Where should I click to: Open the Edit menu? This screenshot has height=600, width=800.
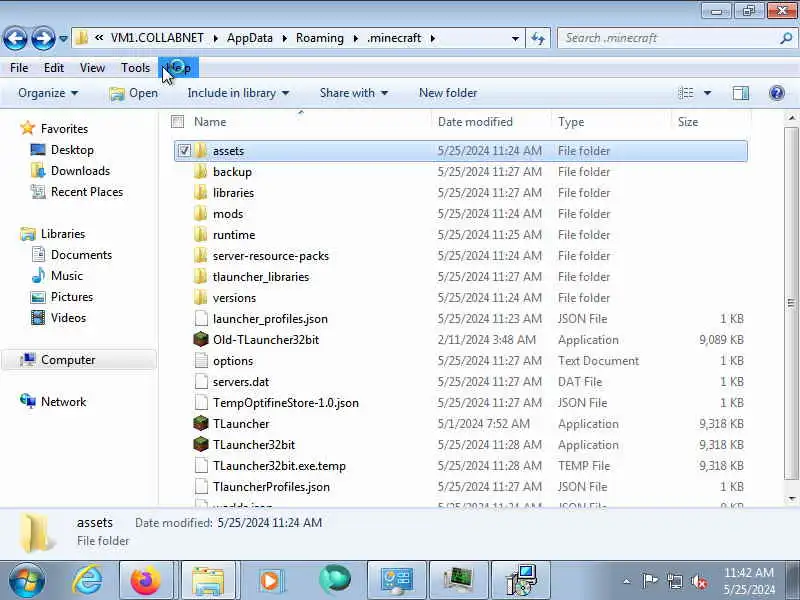click(x=54, y=67)
